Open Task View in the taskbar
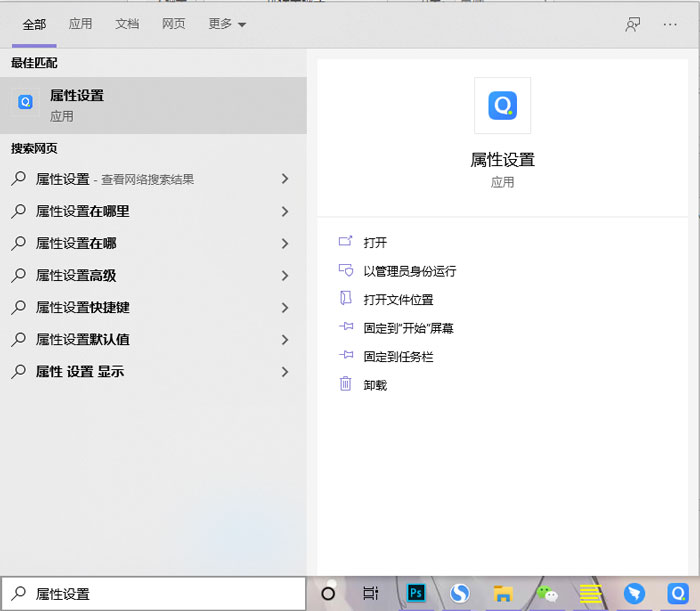 pyautogui.click(x=371, y=593)
